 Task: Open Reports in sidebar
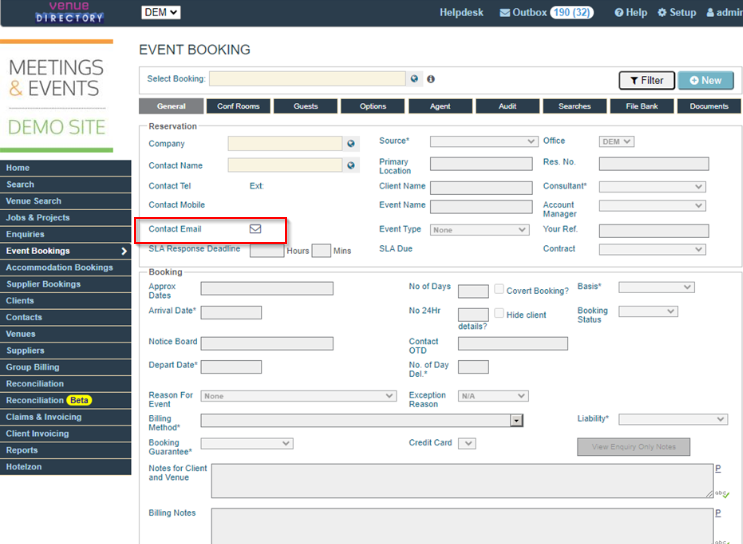[x=65, y=450]
